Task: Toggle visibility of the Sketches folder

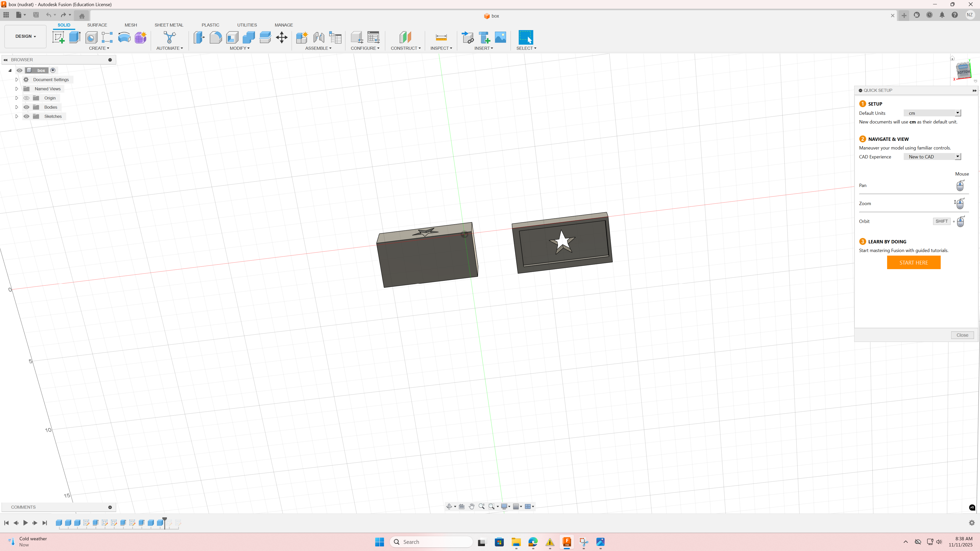Action: point(26,116)
